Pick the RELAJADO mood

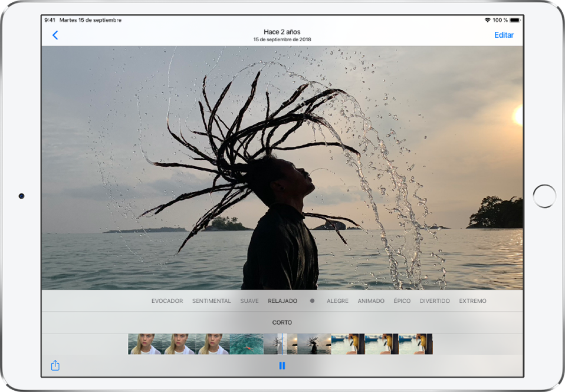click(x=282, y=301)
